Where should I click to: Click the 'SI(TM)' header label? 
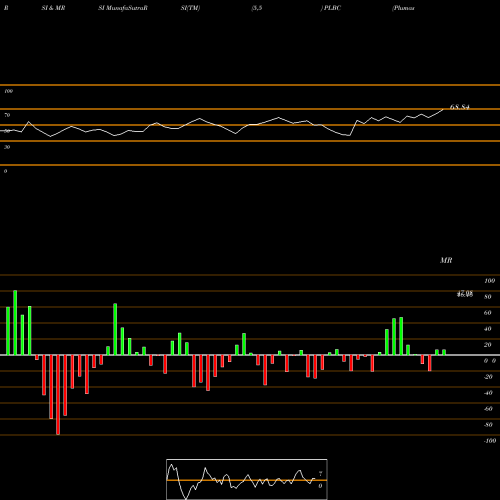click(x=190, y=8)
